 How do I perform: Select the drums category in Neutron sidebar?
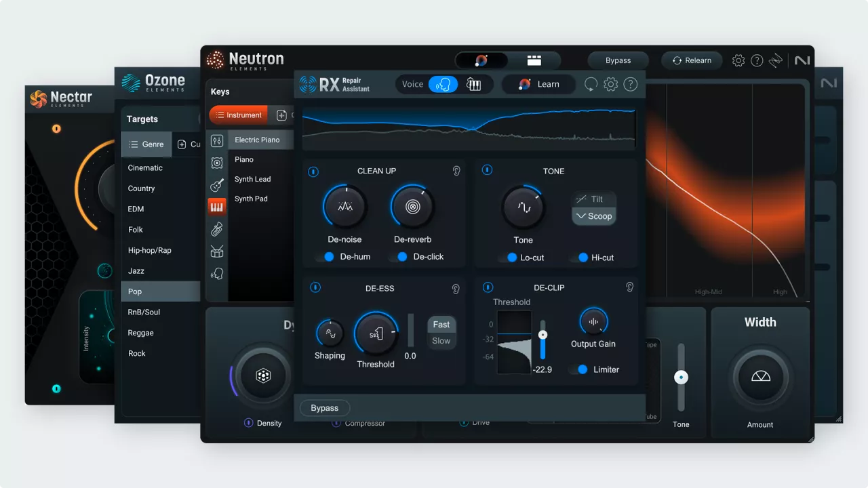[217, 251]
